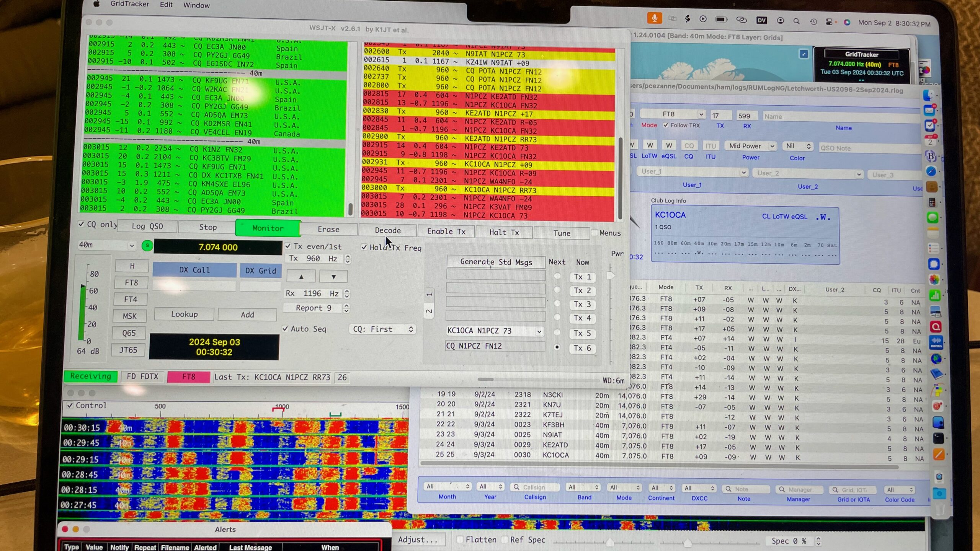This screenshot has width=980, height=551.
Task: Toggle the CQ only checkbox
Action: 81,224
